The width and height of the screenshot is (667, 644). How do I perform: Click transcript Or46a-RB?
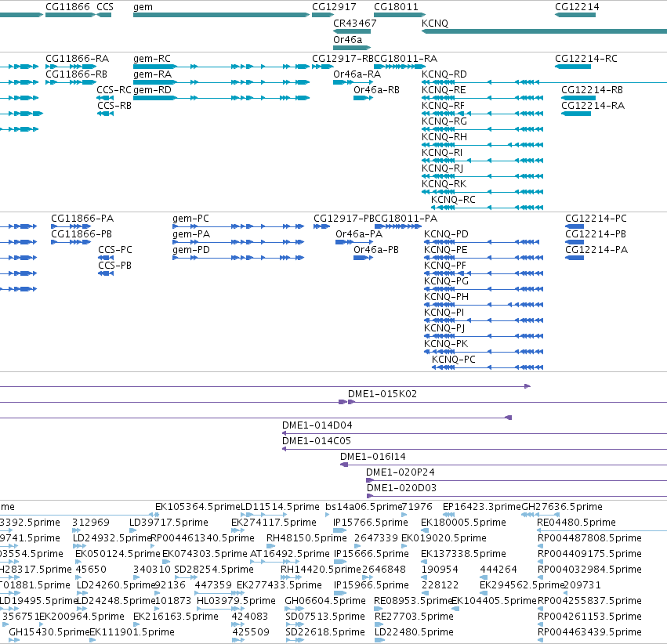pyautogui.click(x=363, y=98)
